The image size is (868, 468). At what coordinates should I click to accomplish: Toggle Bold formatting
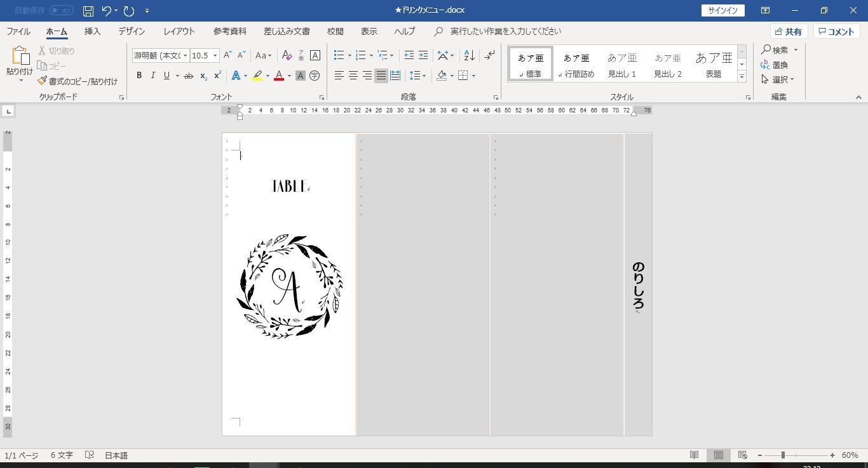(x=139, y=76)
